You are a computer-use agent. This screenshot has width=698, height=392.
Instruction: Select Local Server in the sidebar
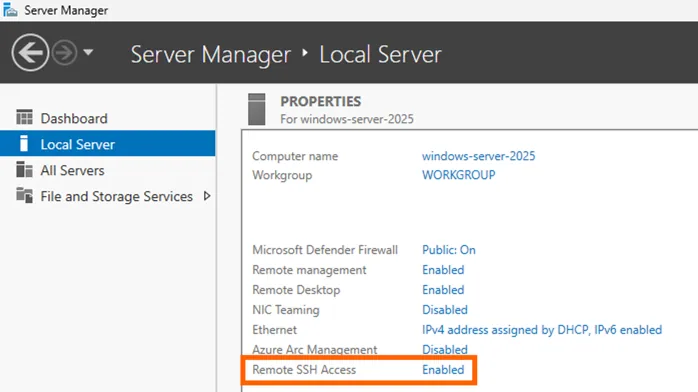pyautogui.click(x=107, y=143)
